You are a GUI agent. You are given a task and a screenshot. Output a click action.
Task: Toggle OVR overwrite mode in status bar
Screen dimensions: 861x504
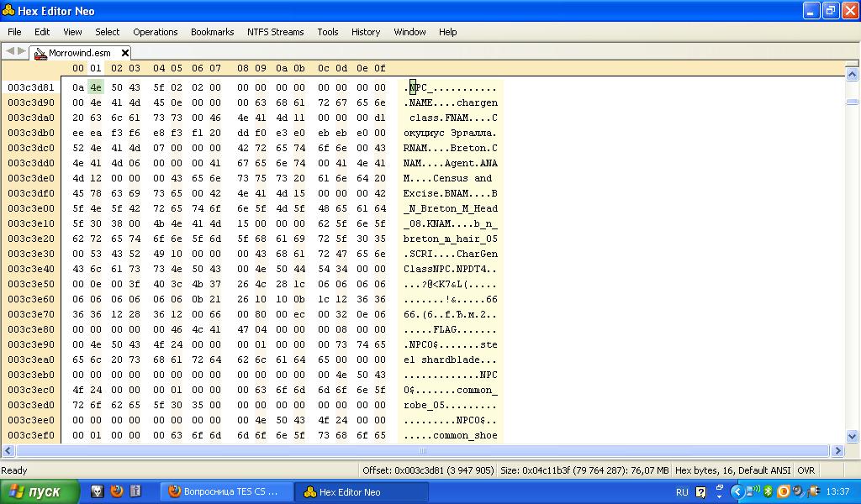[806, 470]
